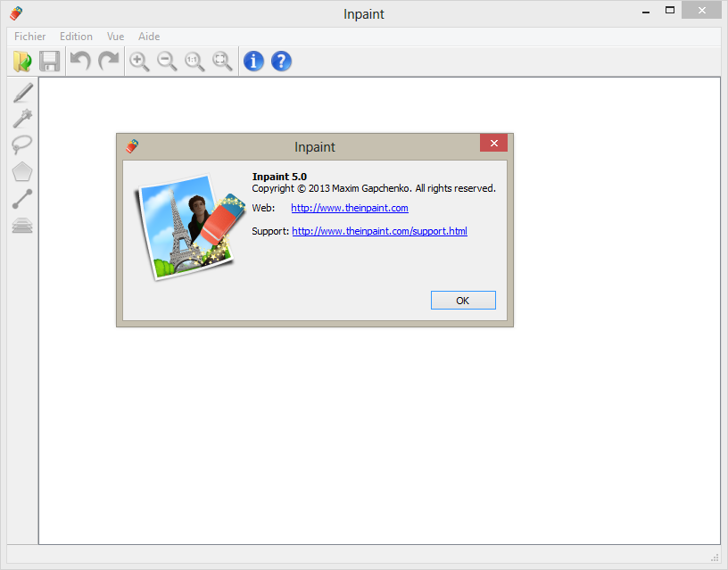The height and width of the screenshot is (570, 728).
Task: Click the Inpaint logo image in dialog
Action: pos(190,227)
